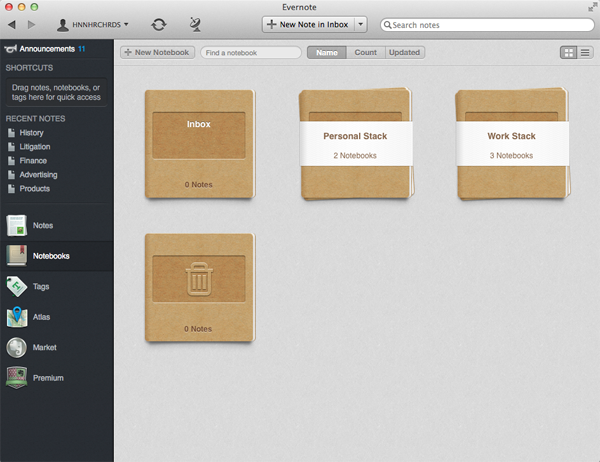Image resolution: width=600 pixels, height=462 pixels.
Task: Open the Advertising recent note
Action: 38,175
